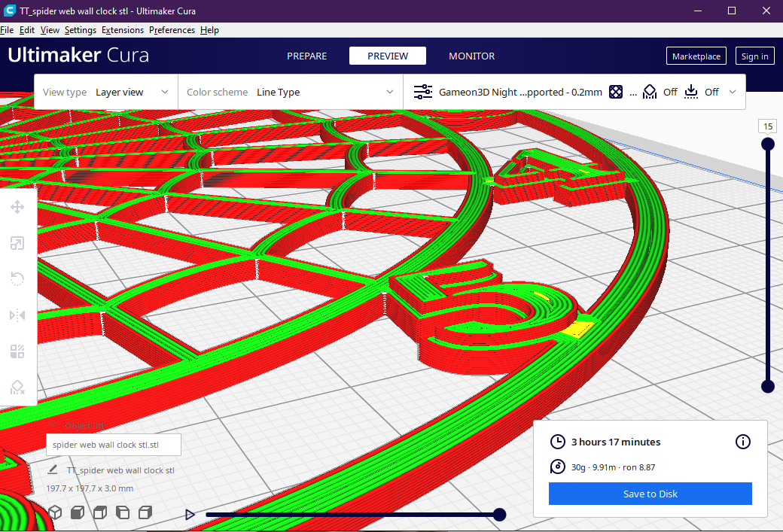Select the Mirror tool in left toolbar
Screen dimensions: 783x532
(x=17, y=315)
